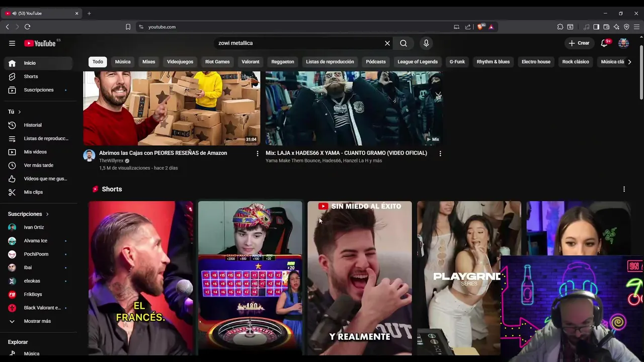Open Alvama Ice channel subscription
Viewport: 644px width, 362px height.
click(38, 241)
